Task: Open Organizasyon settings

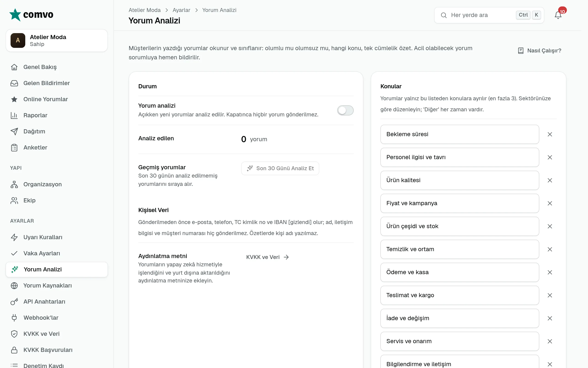Action: [57, 184]
